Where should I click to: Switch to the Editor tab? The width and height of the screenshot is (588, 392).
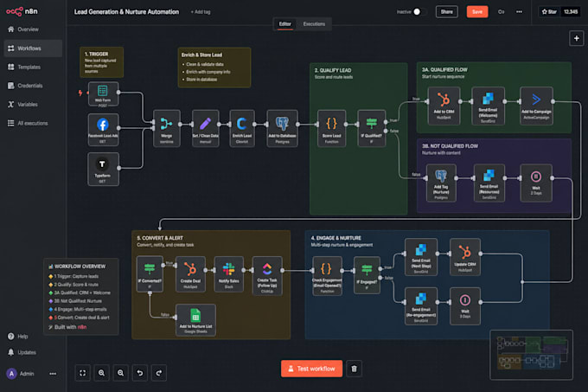click(285, 24)
